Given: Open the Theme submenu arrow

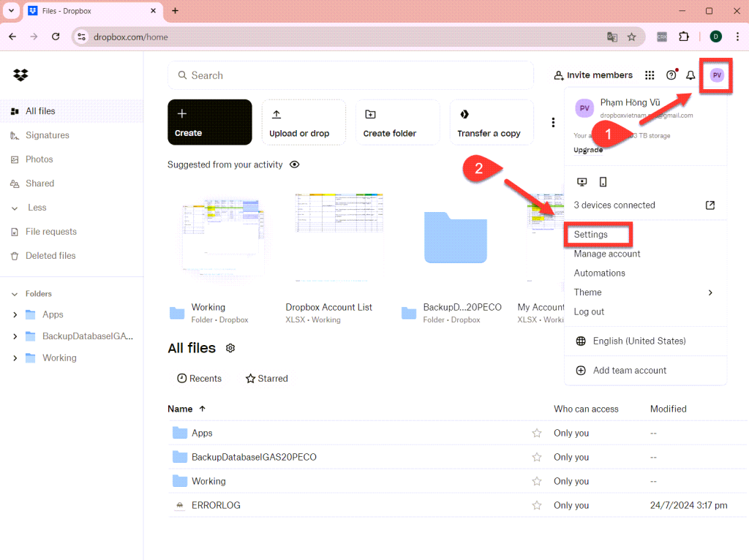Looking at the screenshot, I should [x=710, y=292].
